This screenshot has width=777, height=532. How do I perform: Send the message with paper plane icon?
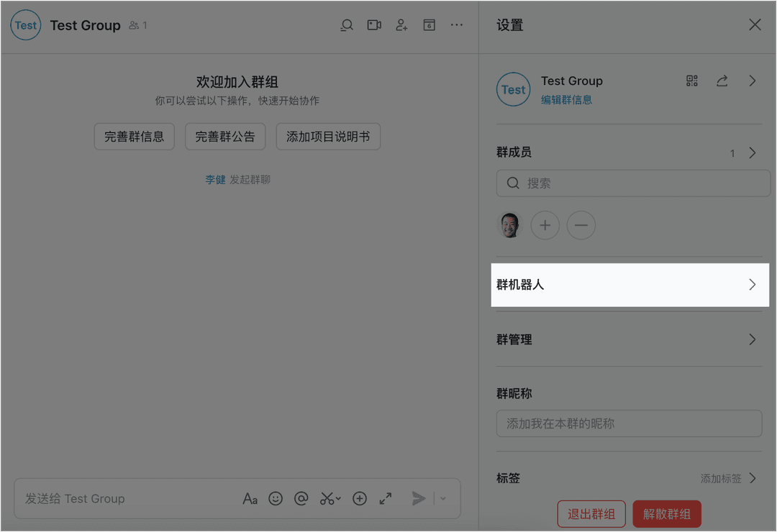click(419, 498)
